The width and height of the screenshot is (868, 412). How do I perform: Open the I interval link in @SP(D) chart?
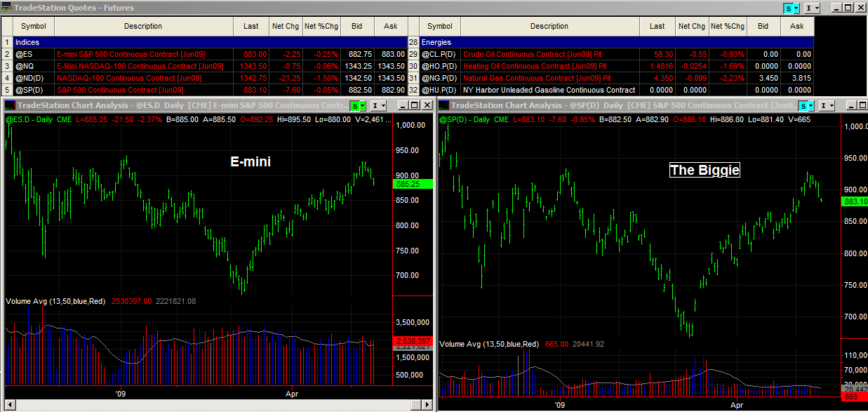tap(826, 105)
